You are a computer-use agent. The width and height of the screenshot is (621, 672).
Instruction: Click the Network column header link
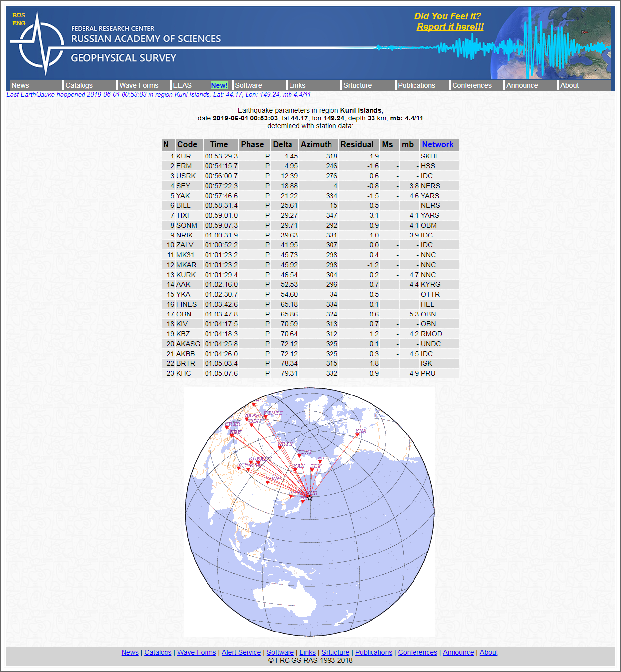pyautogui.click(x=437, y=144)
